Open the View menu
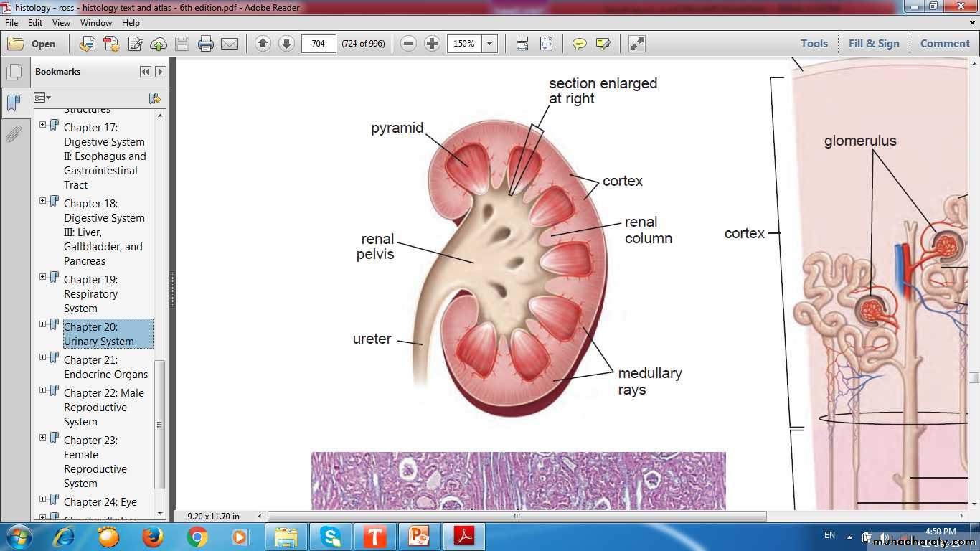 (61, 23)
